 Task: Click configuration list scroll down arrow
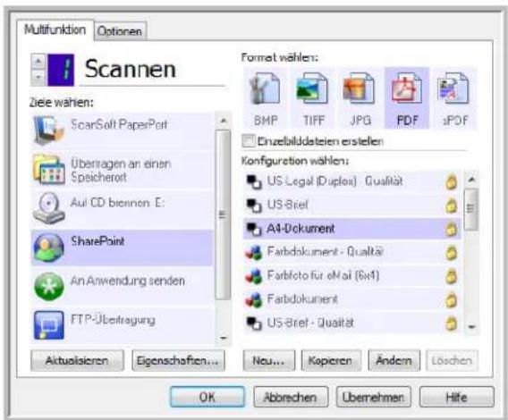pyautogui.click(x=471, y=326)
